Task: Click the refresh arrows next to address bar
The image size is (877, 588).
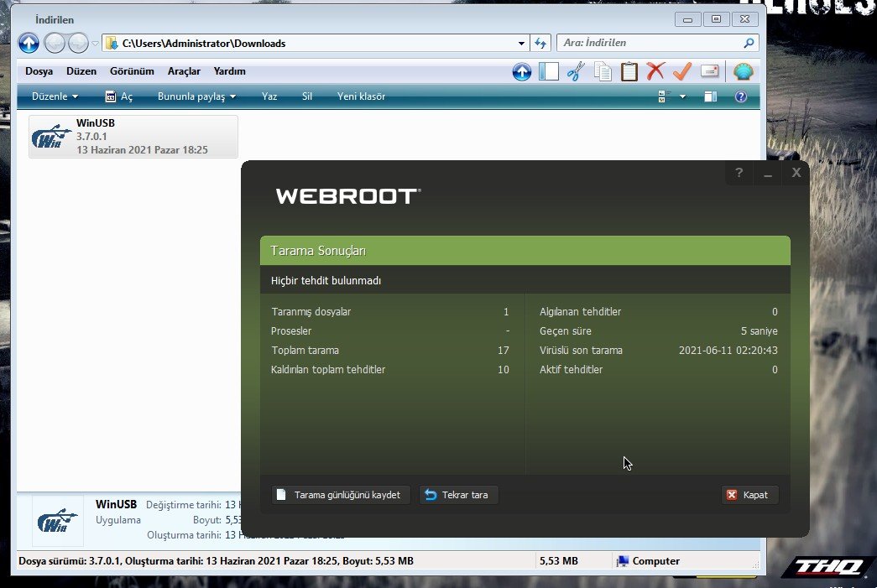Action: tap(540, 43)
